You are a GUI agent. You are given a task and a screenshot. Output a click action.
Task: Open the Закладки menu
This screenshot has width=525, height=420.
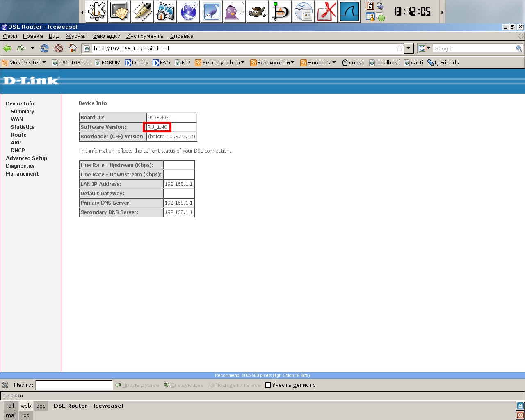coord(107,36)
